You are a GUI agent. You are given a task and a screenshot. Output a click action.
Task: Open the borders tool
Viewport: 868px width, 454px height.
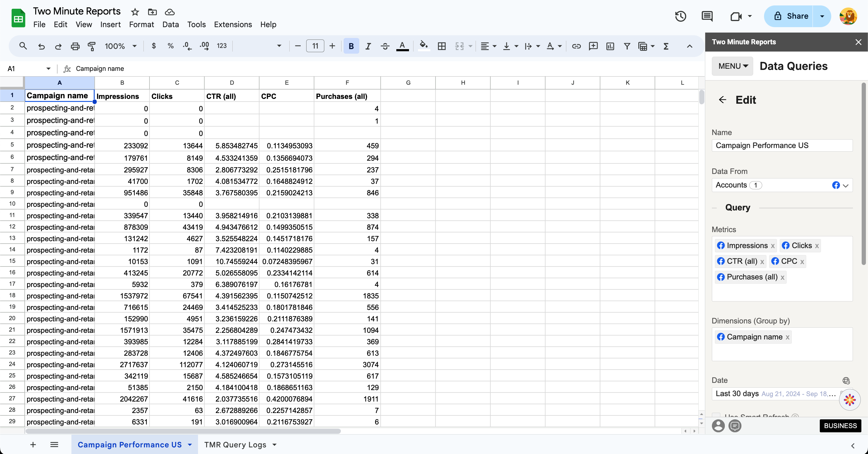tap(442, 46)
